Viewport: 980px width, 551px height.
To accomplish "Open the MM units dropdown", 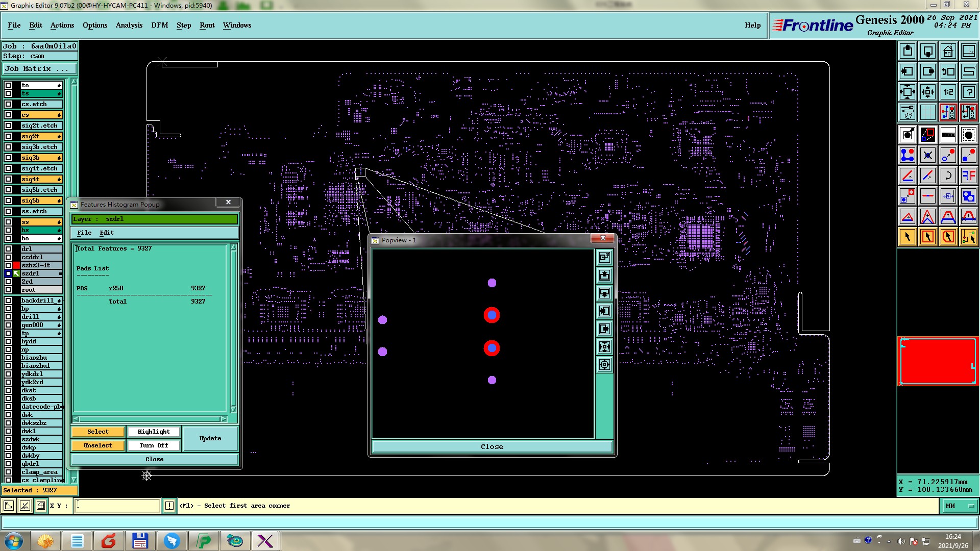I will (x=960, y=506).
